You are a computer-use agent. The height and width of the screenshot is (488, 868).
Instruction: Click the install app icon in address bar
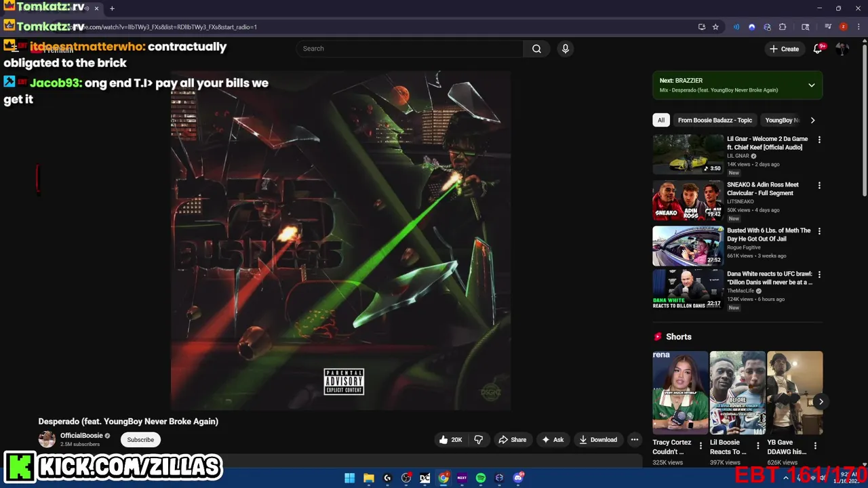(x=702, y=27)
